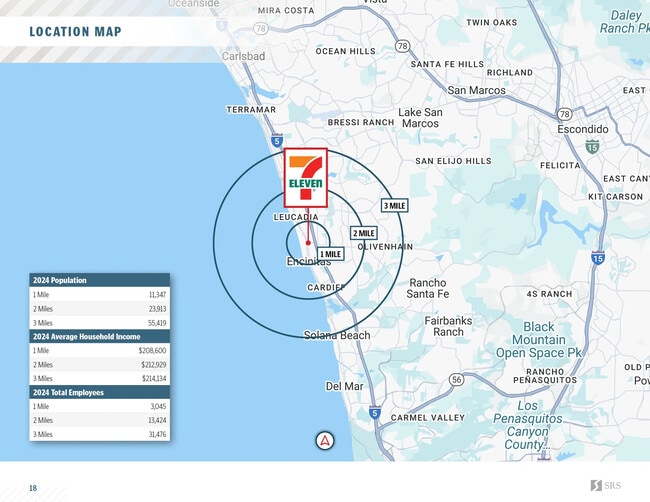This screenshot has width=650, height=502.
Task: Click the Solana Beach map label
Action: tap(336, 335)
